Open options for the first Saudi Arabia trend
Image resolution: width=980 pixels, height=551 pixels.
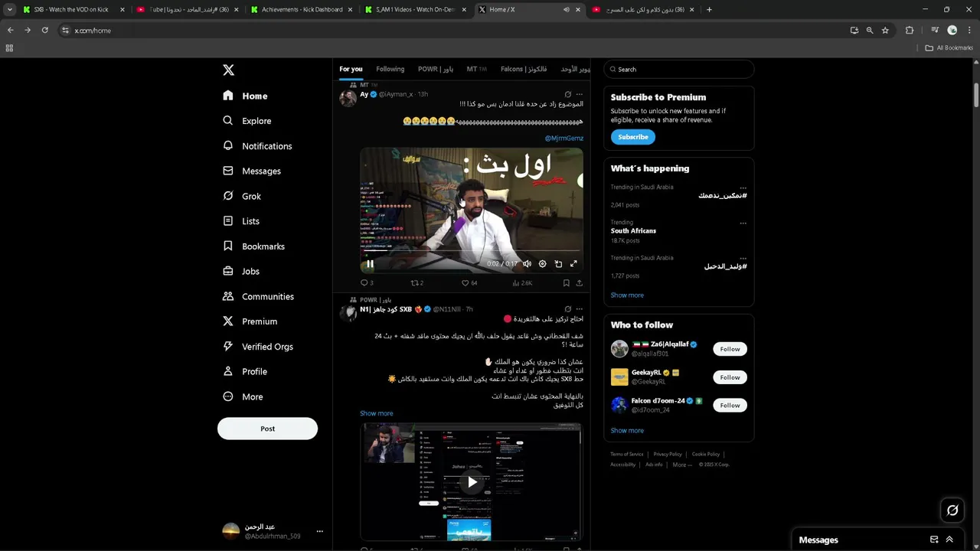tap(743, 188)
